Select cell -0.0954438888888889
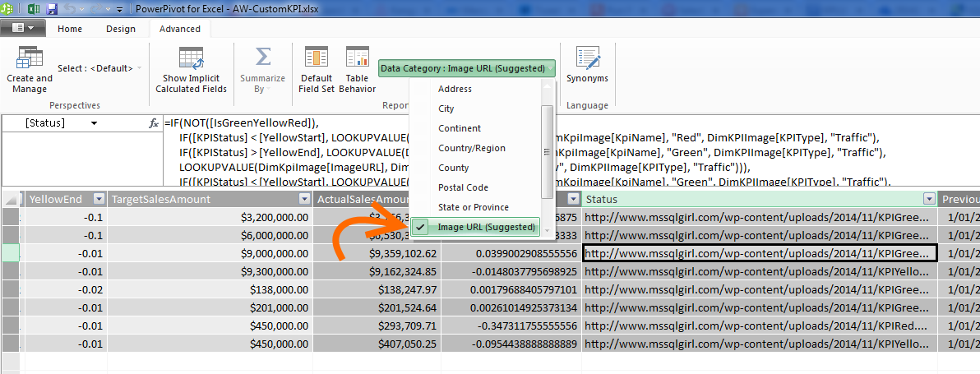The height and width of the screenshot is (374, 980). point(511,344)
